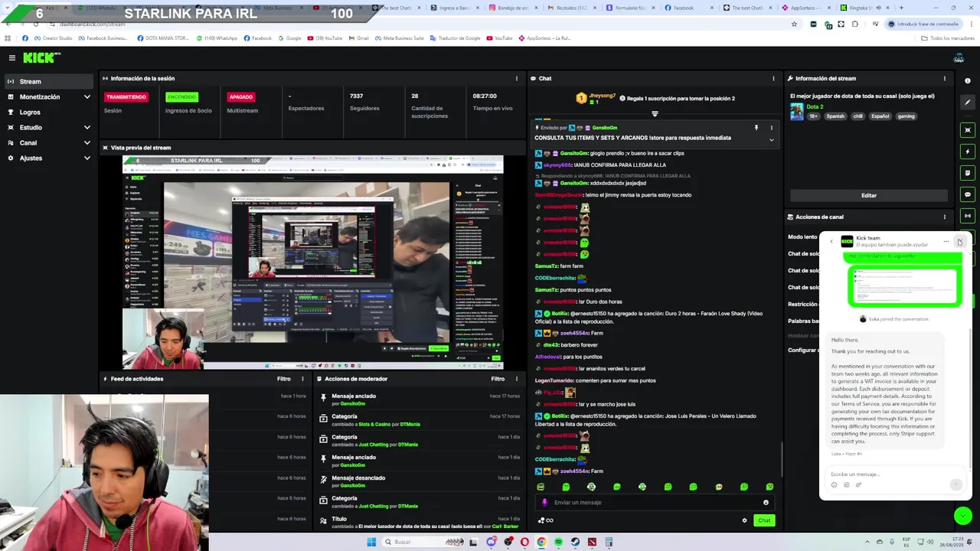This screenshot has width=980, height=551.
Task: Click TRANSMITIENDO session status badge
Action: click(126, 97)
